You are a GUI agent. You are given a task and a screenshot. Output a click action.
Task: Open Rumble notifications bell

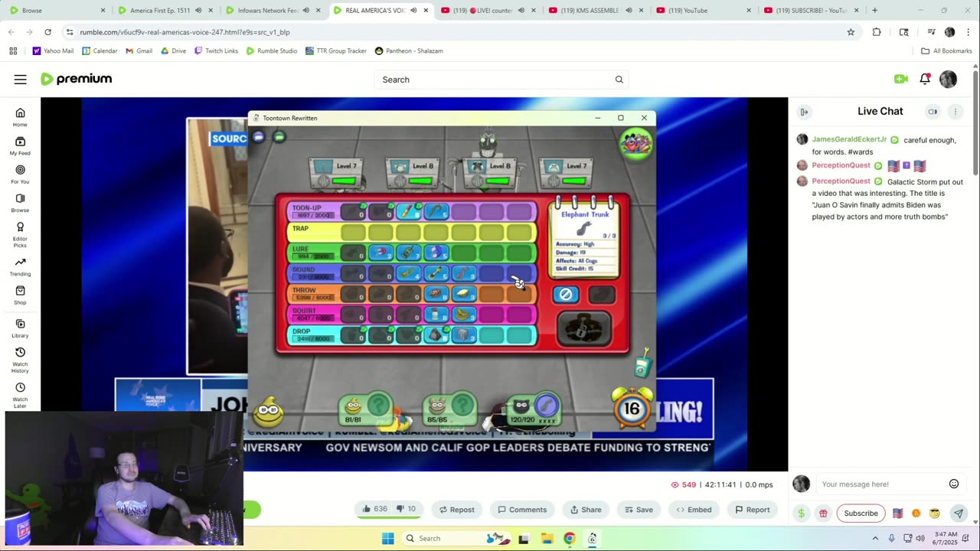(925, 79)
